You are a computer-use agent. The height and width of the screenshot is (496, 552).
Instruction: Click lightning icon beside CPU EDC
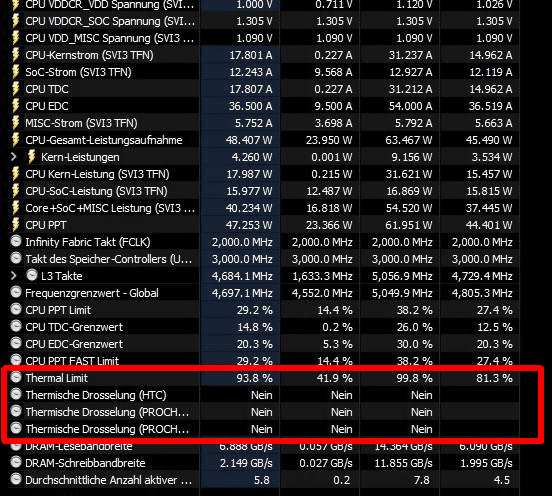pyautogui.click(x=15, y=106)
